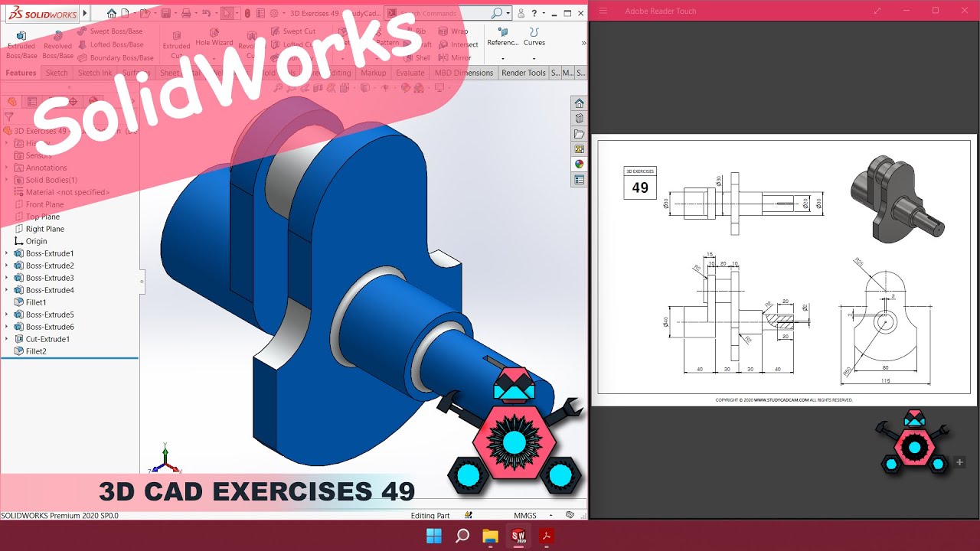Open SolidWorks user login icon
This screenshot has width=980, height=551.
click(x=521, y=13)
